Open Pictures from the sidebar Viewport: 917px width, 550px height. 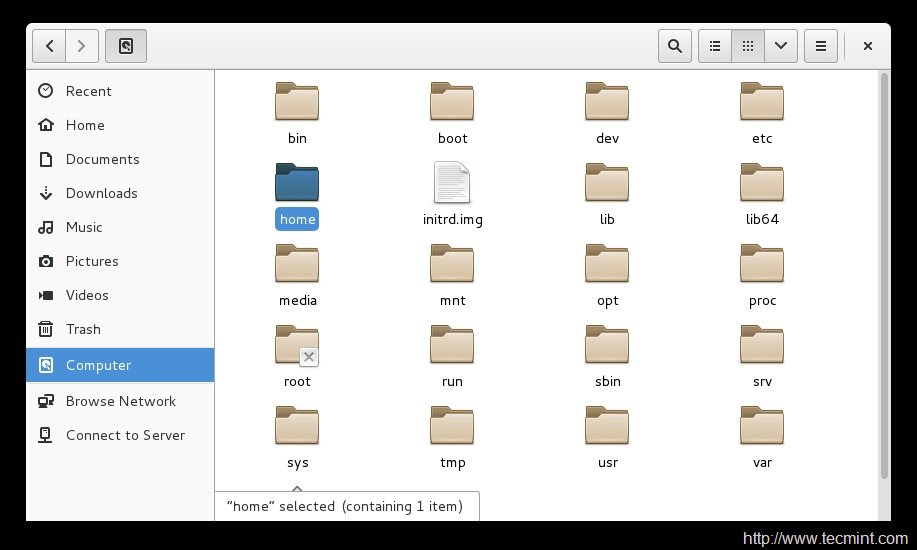pyautogui.click(x=92, y=261)
